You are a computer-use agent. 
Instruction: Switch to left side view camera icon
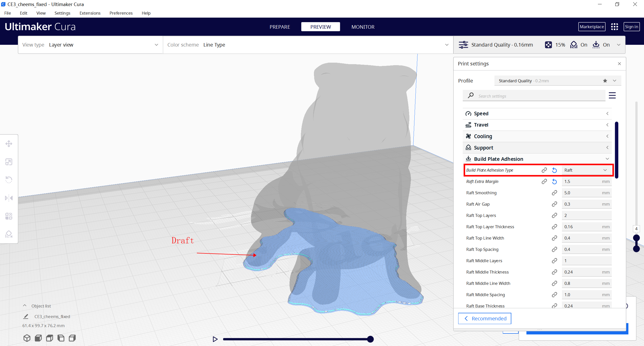(61, 338)
